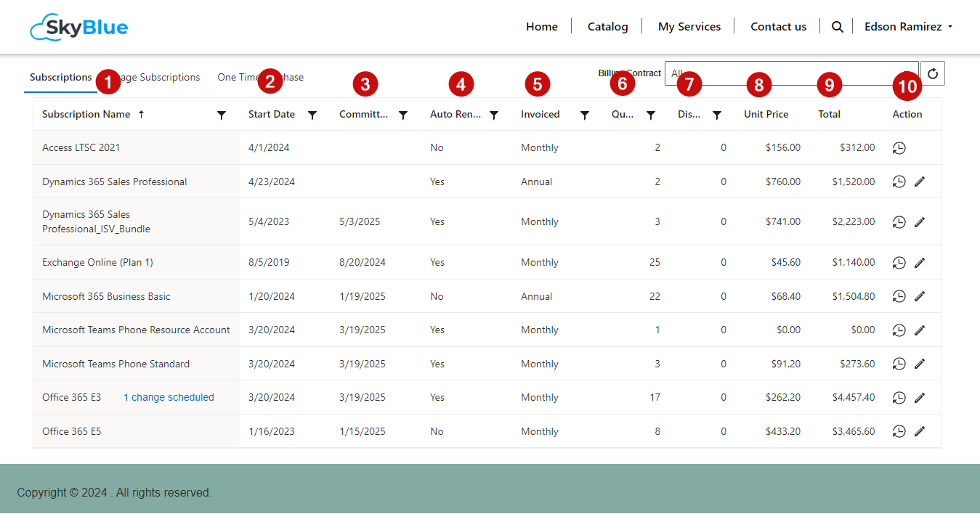Open the 1 change scheduled link
Image resolution: width=980 pixels, height=514 pixels.
click(x=169, y=398)
